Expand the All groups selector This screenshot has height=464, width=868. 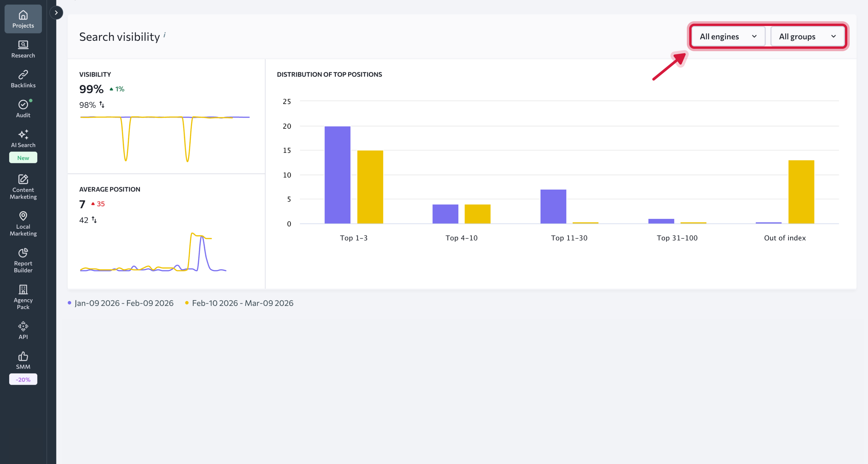click(808, 36)
